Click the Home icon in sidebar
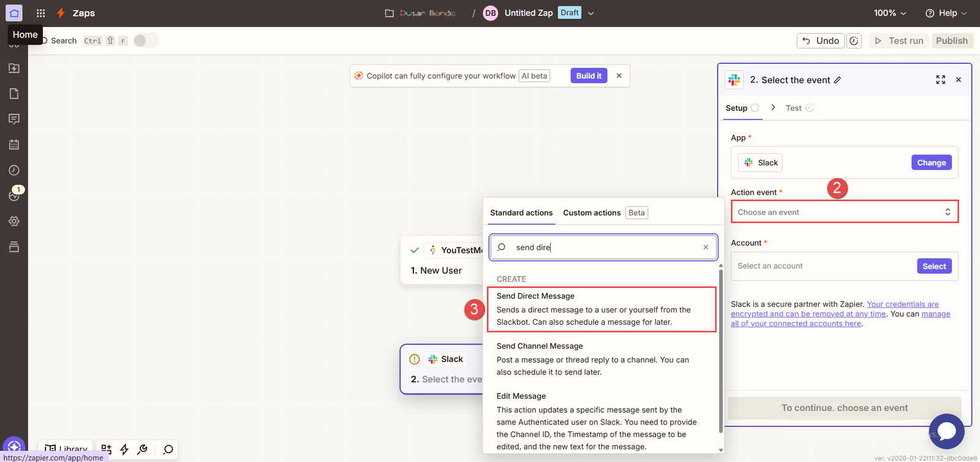Image resolution: width=980 pixels, height=462 pixels. coord(14,13)
